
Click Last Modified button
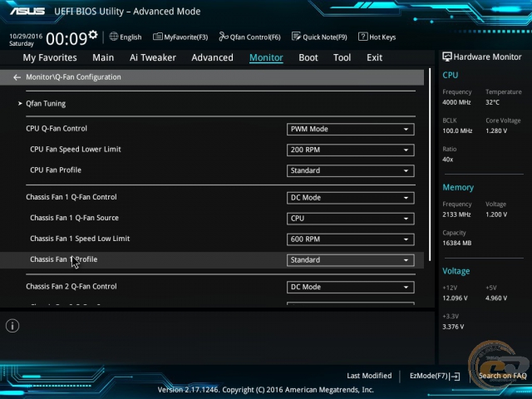coord(369,376)
